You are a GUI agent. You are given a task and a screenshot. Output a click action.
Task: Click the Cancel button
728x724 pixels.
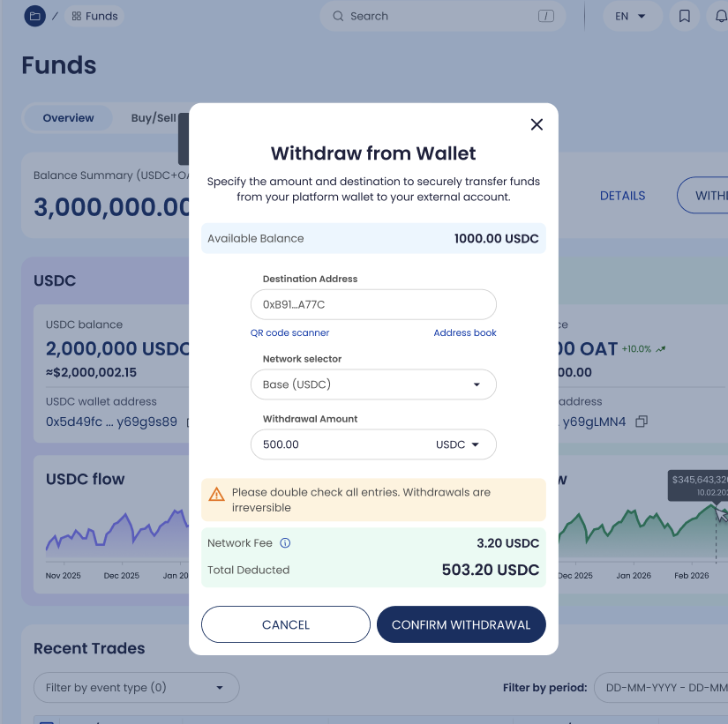[x=285, y=624]
